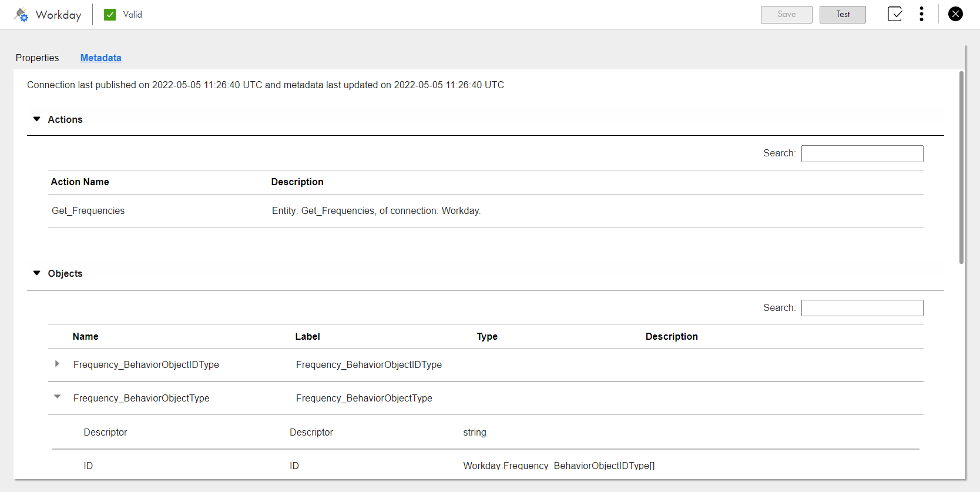Click the Type column header
The width and height of the screenshot is (980, 492).
487,337
